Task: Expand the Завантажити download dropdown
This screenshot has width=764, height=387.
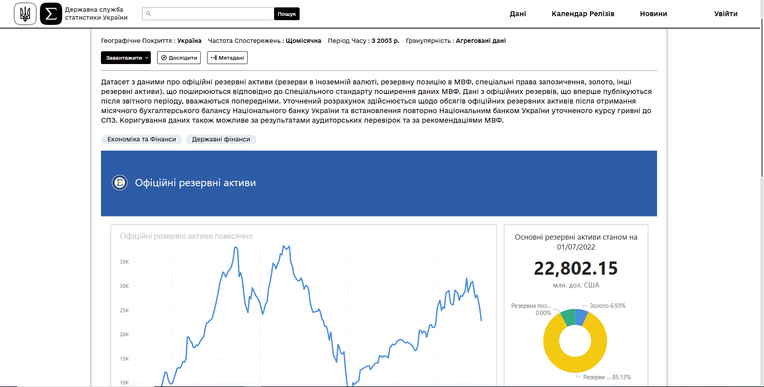Action: tap(126, 58)
